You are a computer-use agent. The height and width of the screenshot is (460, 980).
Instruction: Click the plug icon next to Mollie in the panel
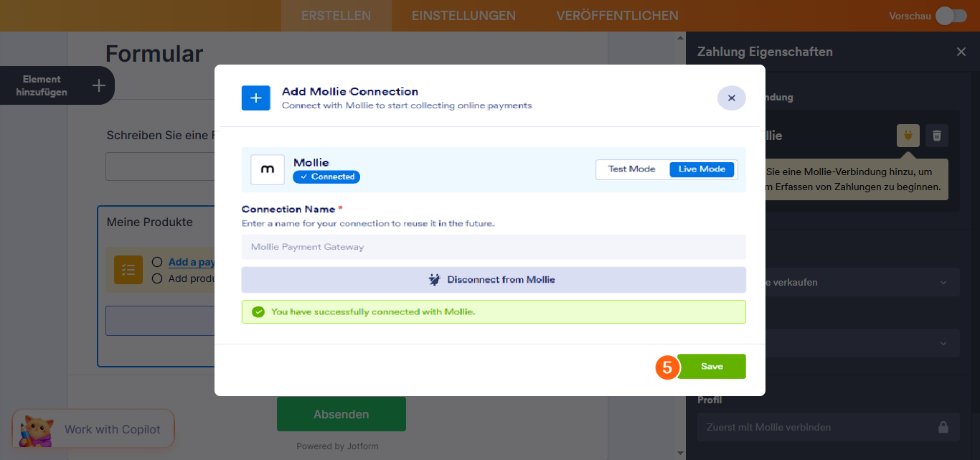pyautogui.click(x=907, y=135)
